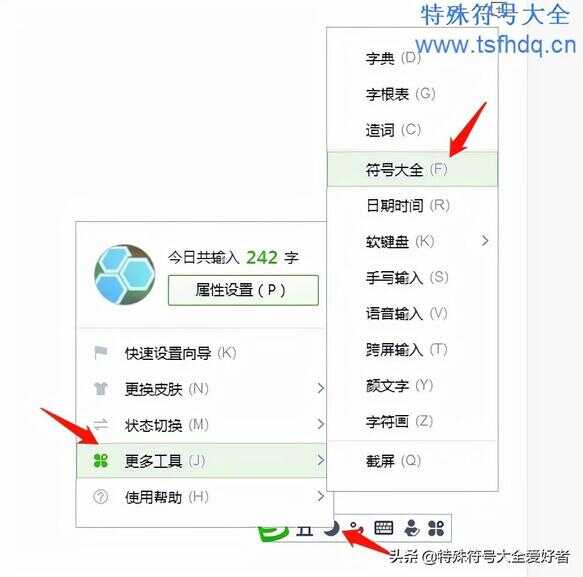Click the user account icon on input toolbar
The height and width of the screenshot is (577, 583).
[x=412, y=528]
